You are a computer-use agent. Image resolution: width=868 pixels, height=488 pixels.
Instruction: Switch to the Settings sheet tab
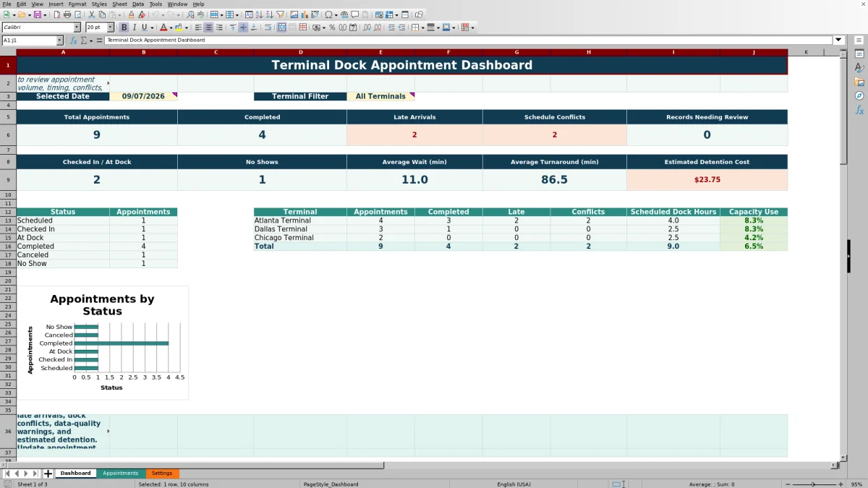162,474
